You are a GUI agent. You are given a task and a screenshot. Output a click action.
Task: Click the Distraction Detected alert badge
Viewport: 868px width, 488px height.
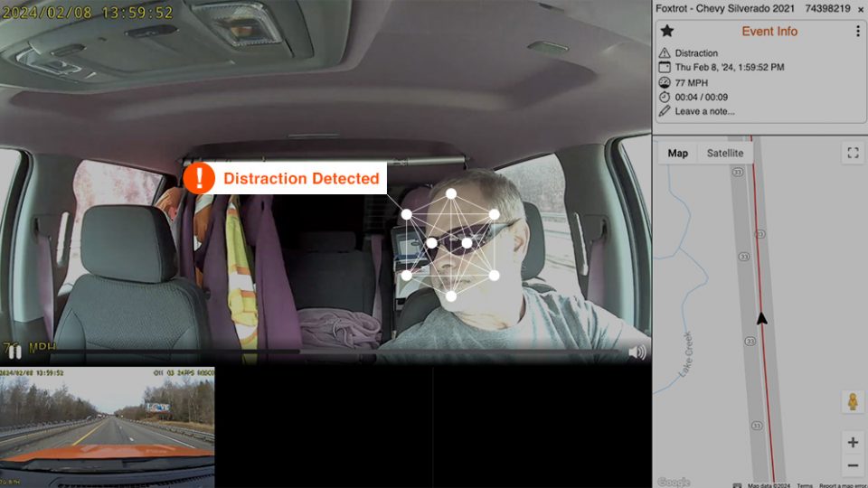[x=285, y=178]
